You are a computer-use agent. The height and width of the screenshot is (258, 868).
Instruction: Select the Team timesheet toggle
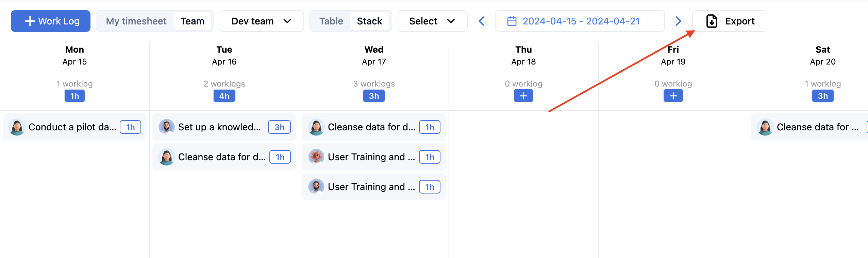(x=192, y=21)
